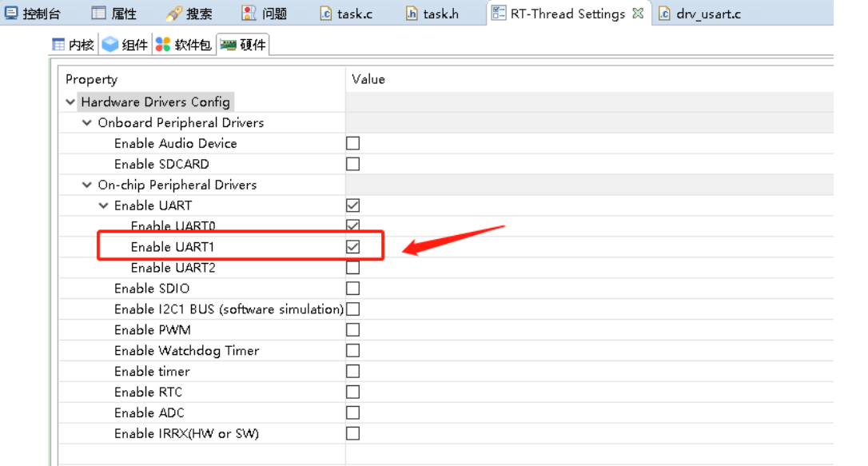Click the 组件 blue cube icon
868x466 pixels.
(x=110, y=44)
